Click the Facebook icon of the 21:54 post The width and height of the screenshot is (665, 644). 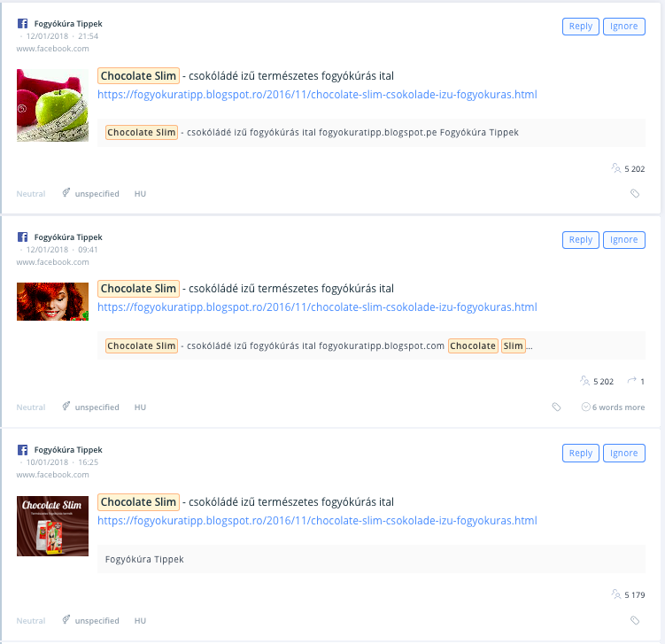pyautogui.click(x=22, y=23)
